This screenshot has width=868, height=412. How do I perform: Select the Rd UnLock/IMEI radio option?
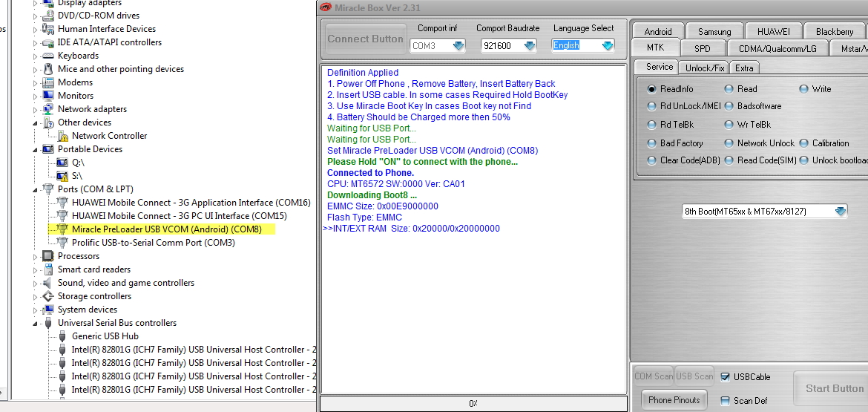[651, 105]
